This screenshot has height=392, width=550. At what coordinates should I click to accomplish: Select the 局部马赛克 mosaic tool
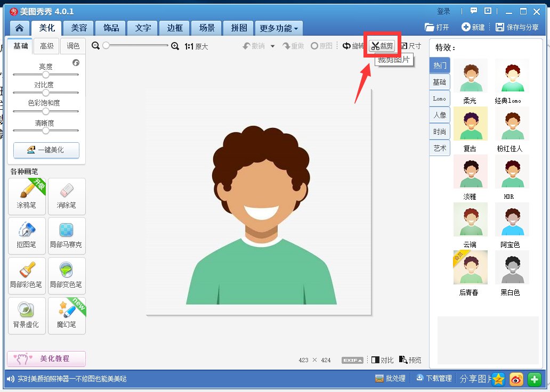pos(67,236)
